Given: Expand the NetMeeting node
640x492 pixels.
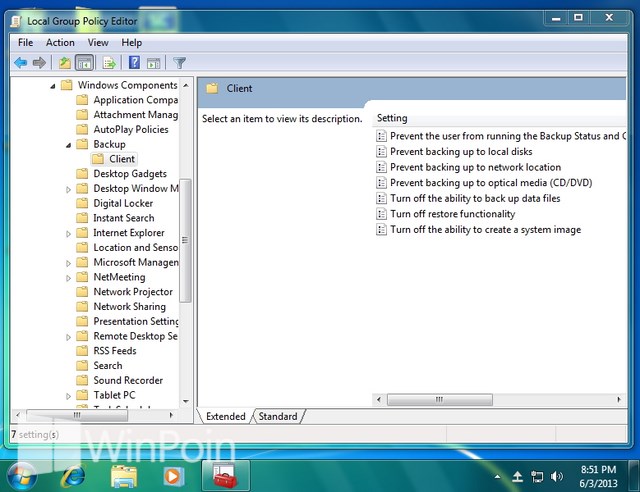Looking at the screenshot, I should point(69,278).
